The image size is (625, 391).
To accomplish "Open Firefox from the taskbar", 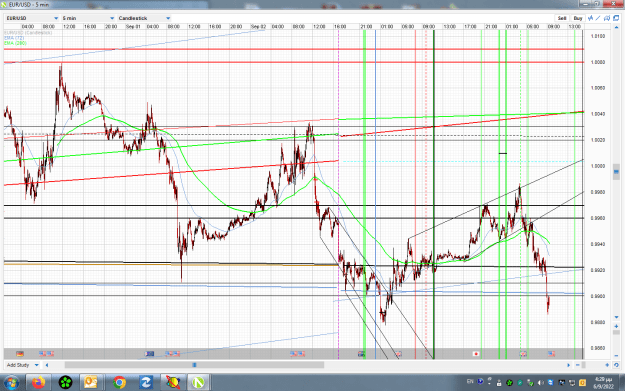I will pyautogui.click(x=38, y=383).
